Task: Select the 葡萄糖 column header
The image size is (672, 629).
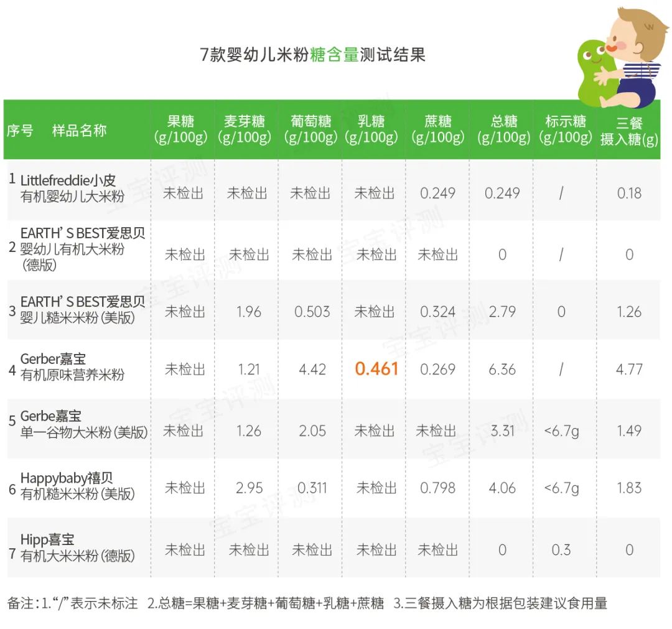Action: click(x=310, y=129)
